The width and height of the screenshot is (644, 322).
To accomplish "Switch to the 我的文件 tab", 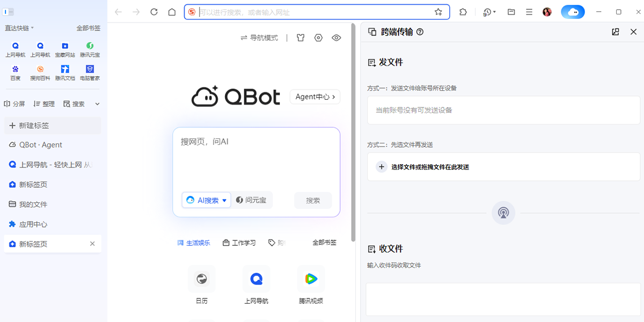I will click(52, 204).
